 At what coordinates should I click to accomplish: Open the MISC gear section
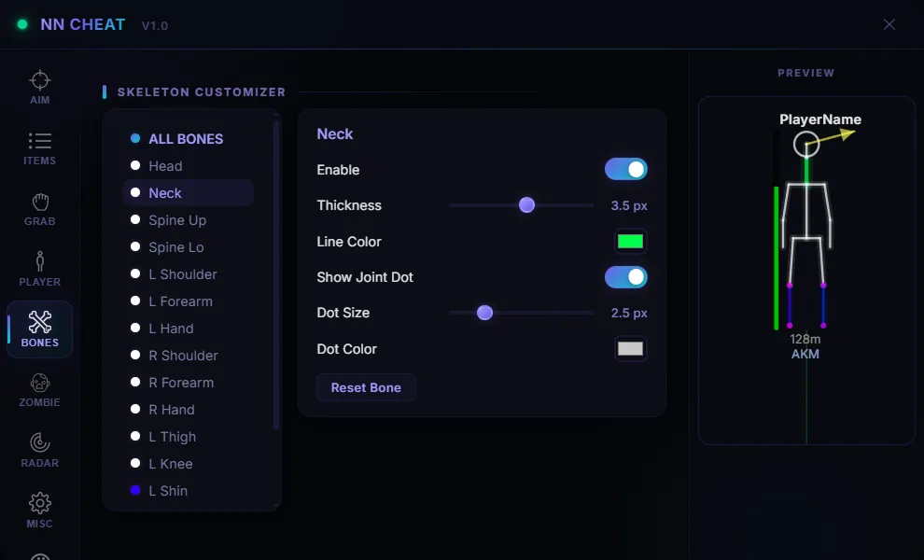pyautogui.click(x=39, y=511)
